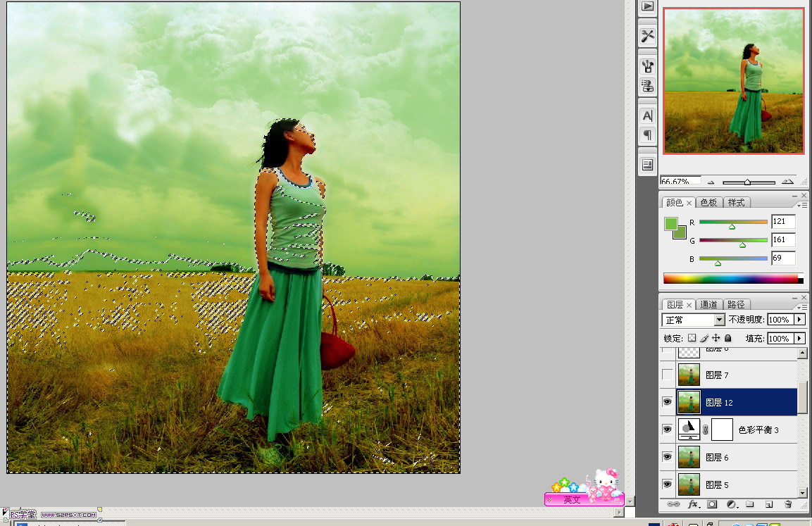Click the mask link chain on 色彩平衡 3
Screen dimensions: 812x526
pyautogui.click(x=706, y=430)
